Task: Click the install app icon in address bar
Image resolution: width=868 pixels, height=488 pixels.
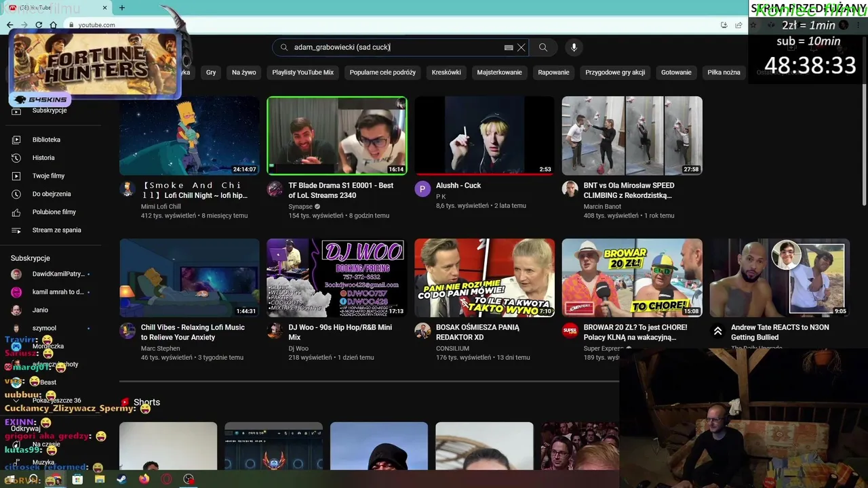Action: click(x=724, y=25)
